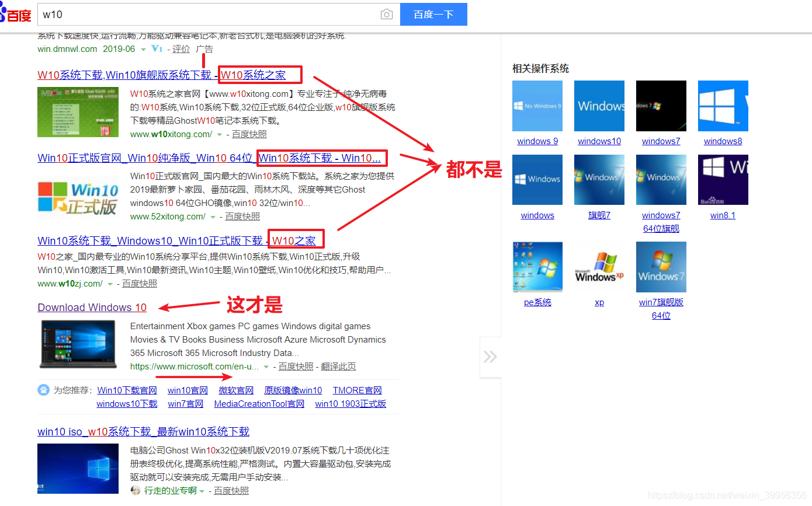This screenshot has width=812, height=506.
Task: Click the Windows xp logo image
Action: [x=599, y=267]
